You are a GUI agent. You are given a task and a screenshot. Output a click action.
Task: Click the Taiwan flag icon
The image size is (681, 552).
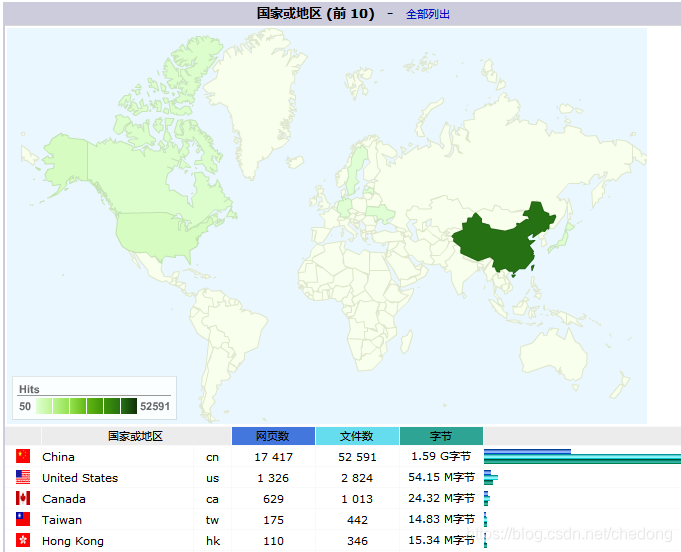tap(23, 519)
